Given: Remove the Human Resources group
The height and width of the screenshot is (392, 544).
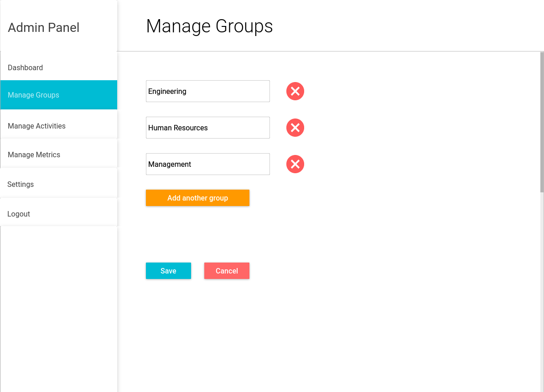Looking at the screenshot, I should coord(295,128).
